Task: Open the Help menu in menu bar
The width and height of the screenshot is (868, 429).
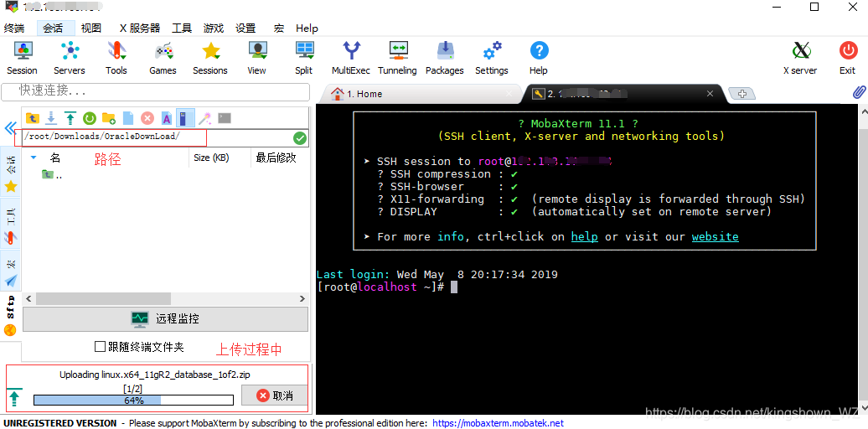Action: pos(307,28)
